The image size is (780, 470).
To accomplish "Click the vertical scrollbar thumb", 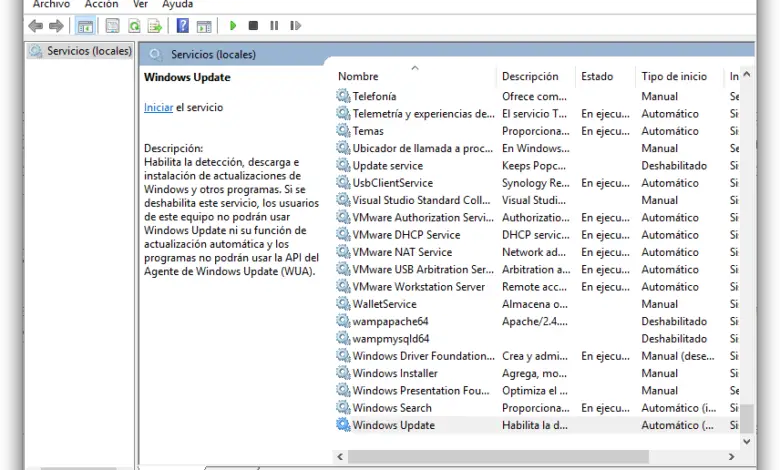I will tap(746, 419).
